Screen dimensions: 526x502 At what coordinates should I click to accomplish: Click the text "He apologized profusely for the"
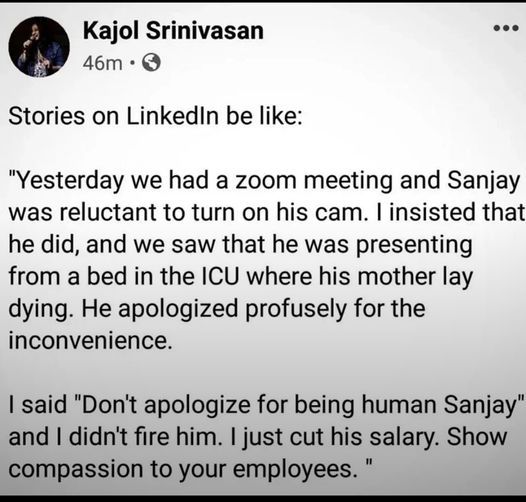click(x=253, y=309)
